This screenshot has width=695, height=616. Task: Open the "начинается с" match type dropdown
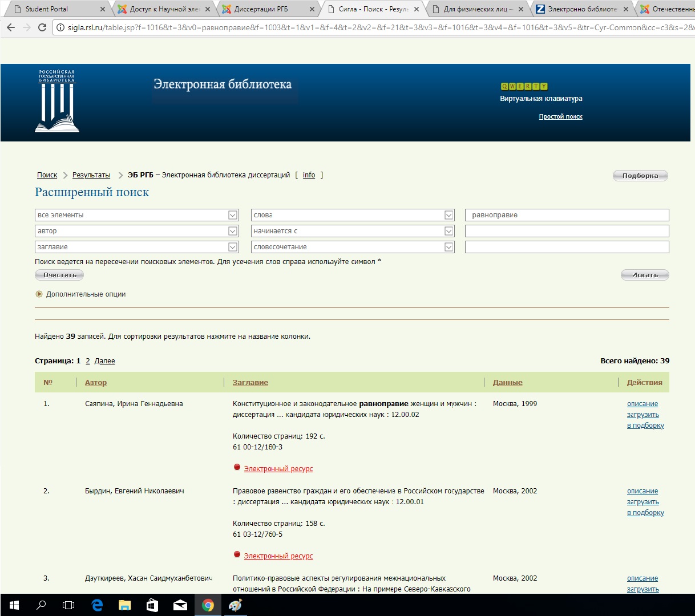pos(448,231)
